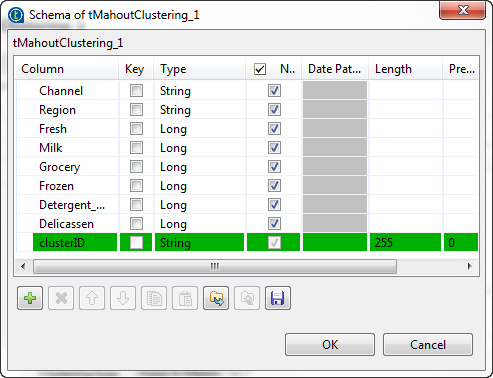This screenshot has width=493, height=378.
Task: Toggle Key checkbox for Region row
Action: (x=136, y=110)
